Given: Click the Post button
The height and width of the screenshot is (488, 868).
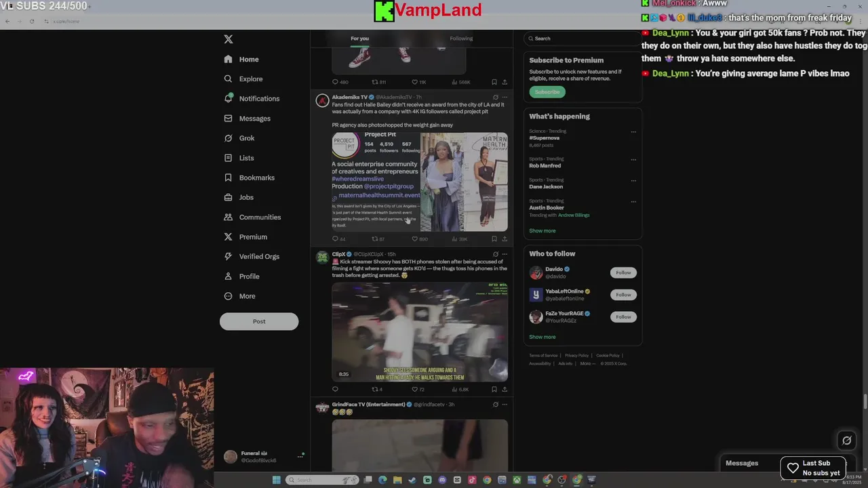Looking at the screenshot, I should coord(259,321).
